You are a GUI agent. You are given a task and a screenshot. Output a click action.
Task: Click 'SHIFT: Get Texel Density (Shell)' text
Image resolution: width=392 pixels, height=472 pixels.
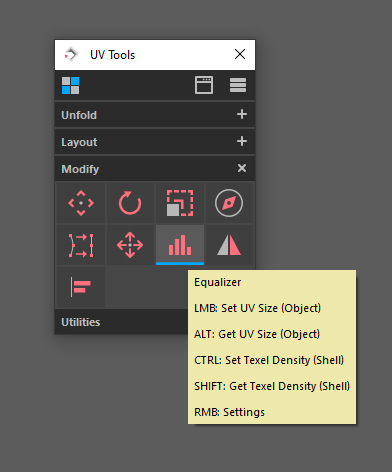(x=272, y=386)
